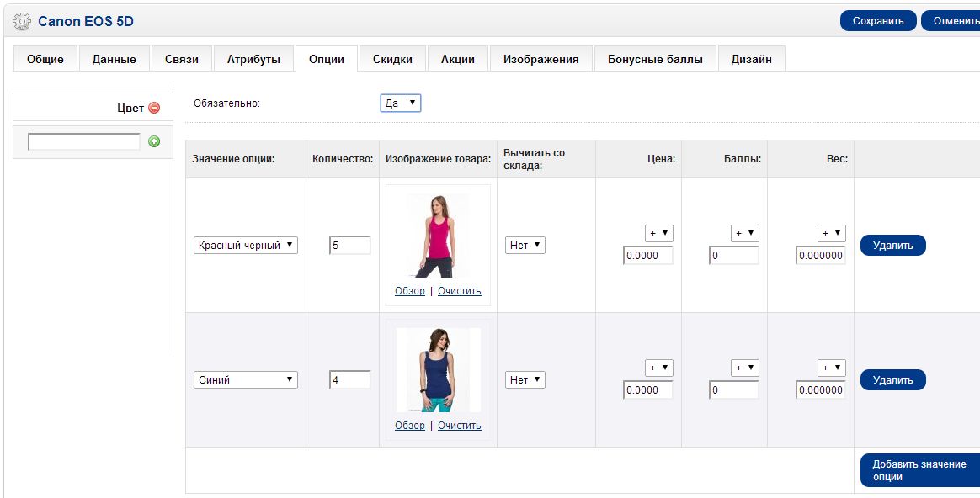This screenshot has width=980, height=498.
Task: Open first row's Вычитать со склада dropdown
Action: coord(525,245)
